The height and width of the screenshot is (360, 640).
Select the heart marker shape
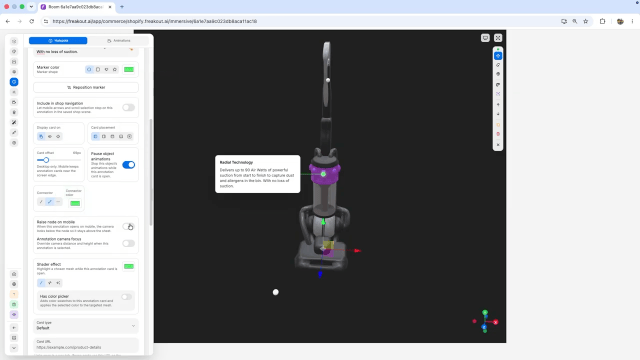(106, 69)
